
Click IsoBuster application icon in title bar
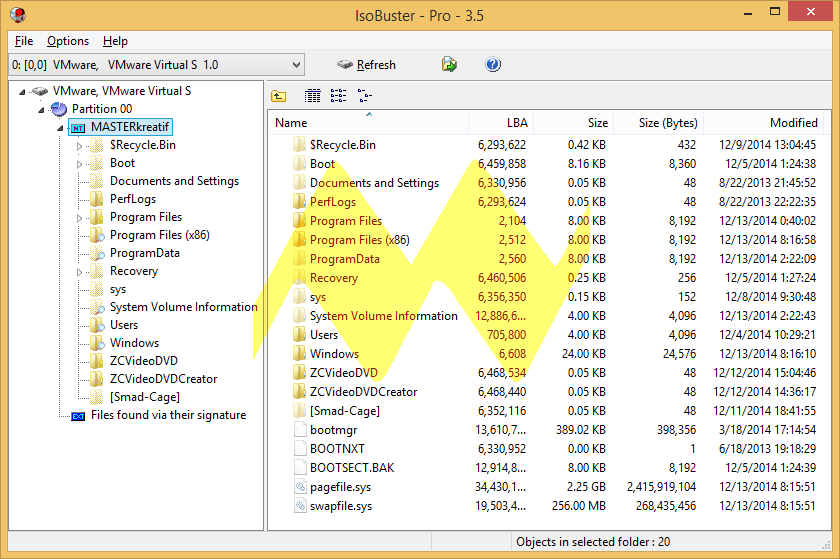[x=18, y=14]
